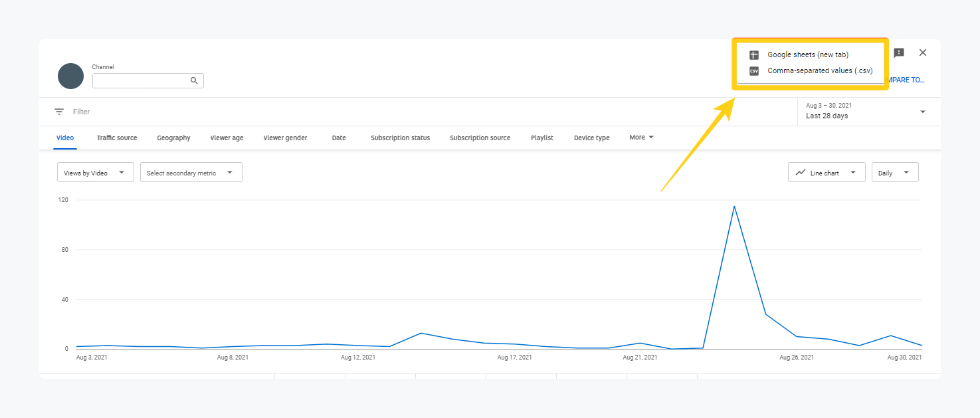The height and width of the screenshot is (418, 980).
Task: Export to Google Sheets (new tab)
Action: 807,54
